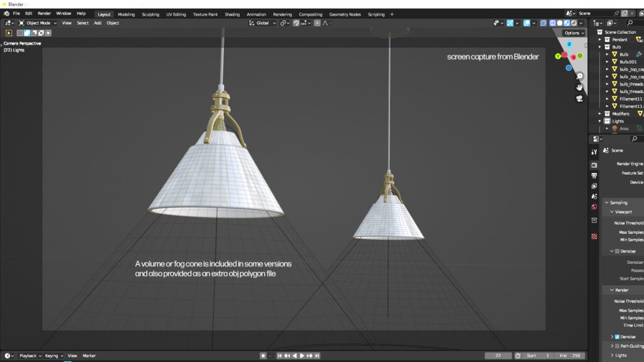Open the Texture properties checker icon

(x=594, y=236)
